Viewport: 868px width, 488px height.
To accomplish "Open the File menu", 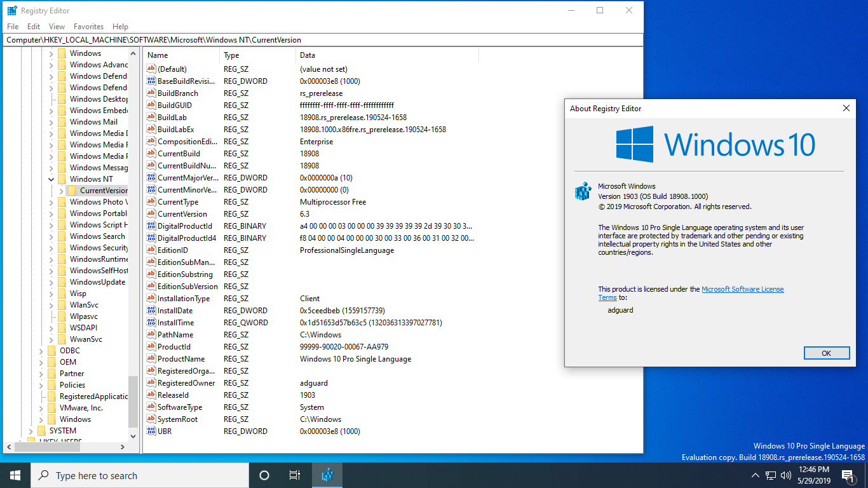I will coord(13,27).
